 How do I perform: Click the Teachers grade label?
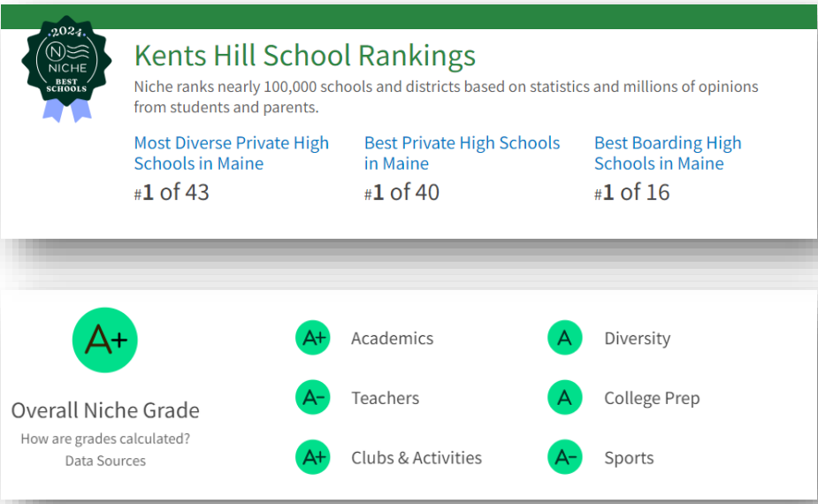pyautogui.click(x=385, y=398)
